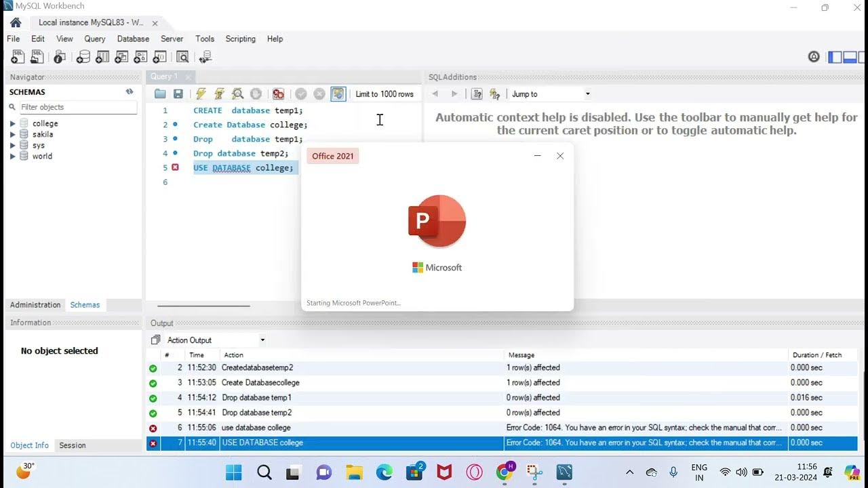This screenshot has width=868, height=488.
Task: Reconnect to DBMS icon
Action: coord(205,57)
